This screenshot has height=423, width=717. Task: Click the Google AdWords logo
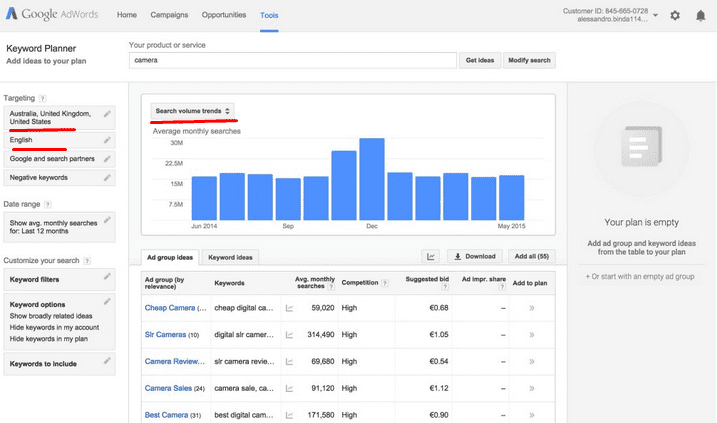[52, 14]
